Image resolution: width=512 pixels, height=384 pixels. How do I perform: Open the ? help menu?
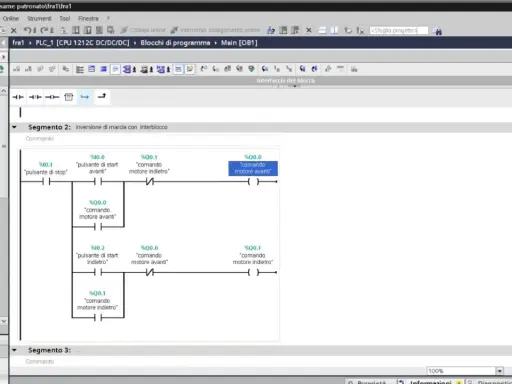tap(108, 18)
